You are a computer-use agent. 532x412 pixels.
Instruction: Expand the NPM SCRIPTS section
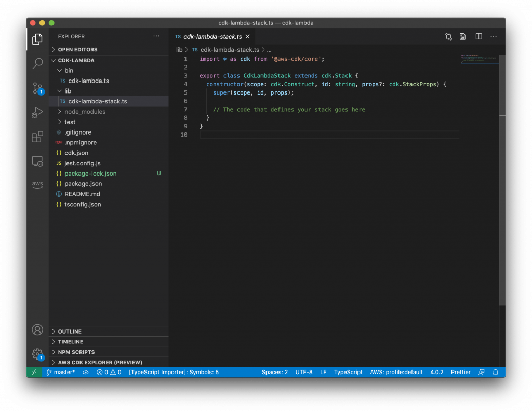click(76, 352)
